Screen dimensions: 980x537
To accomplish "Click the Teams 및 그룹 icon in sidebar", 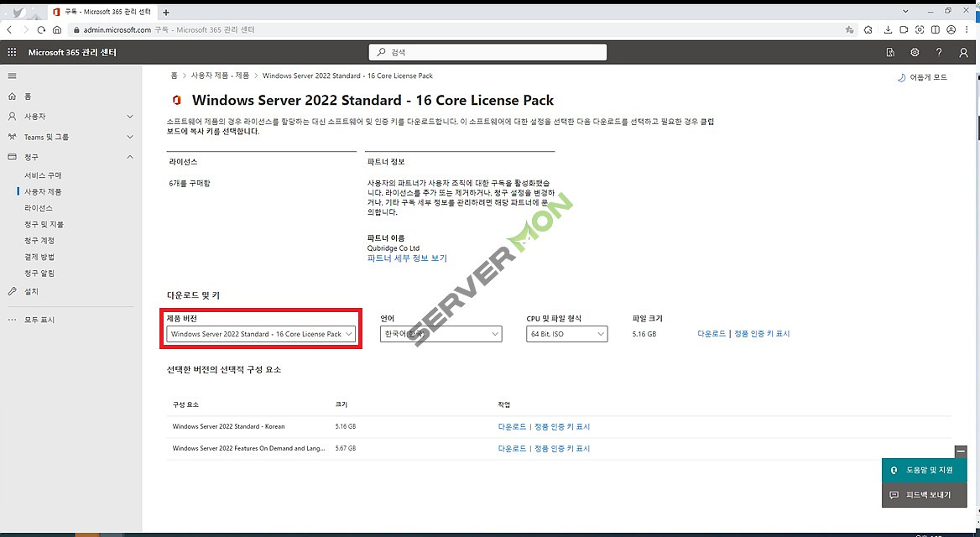I will [12, 136].
